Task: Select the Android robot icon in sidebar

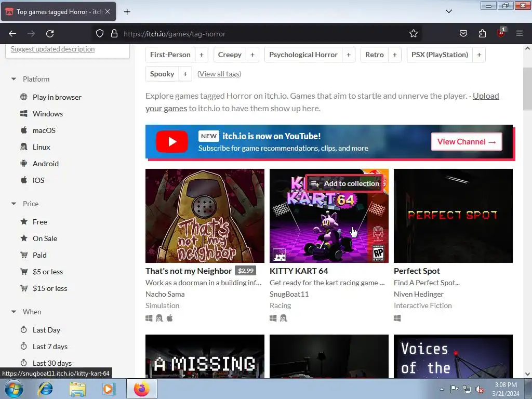Action: tap(24, 164)
